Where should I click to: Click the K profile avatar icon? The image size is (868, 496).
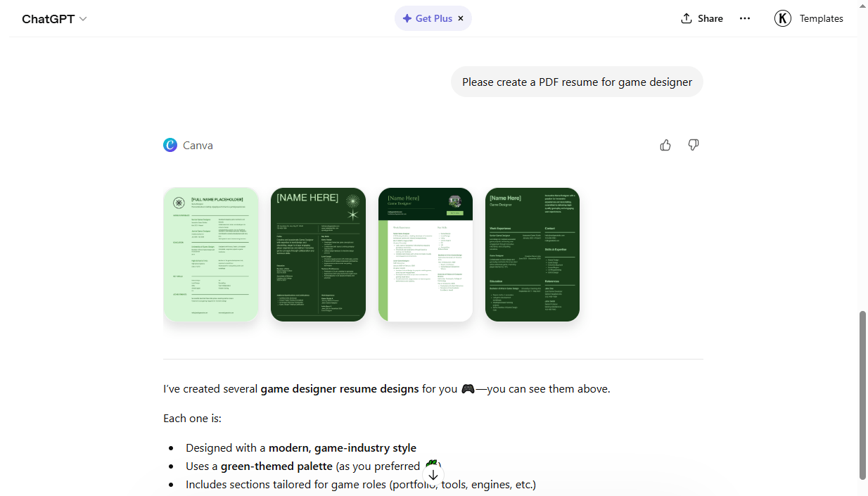pos(782,18)
